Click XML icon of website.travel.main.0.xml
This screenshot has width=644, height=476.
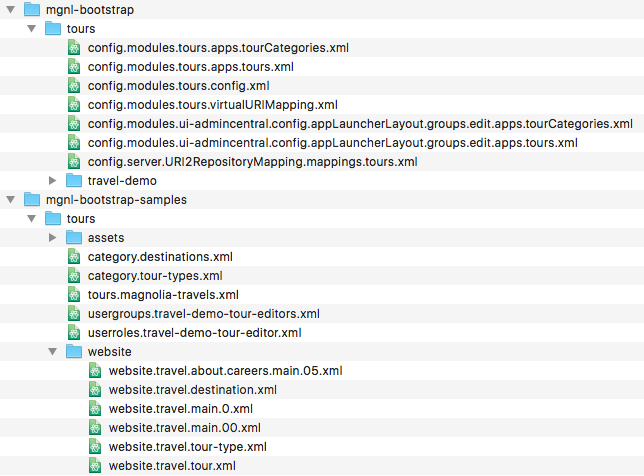pyautogui.click(x=95, y=409)
